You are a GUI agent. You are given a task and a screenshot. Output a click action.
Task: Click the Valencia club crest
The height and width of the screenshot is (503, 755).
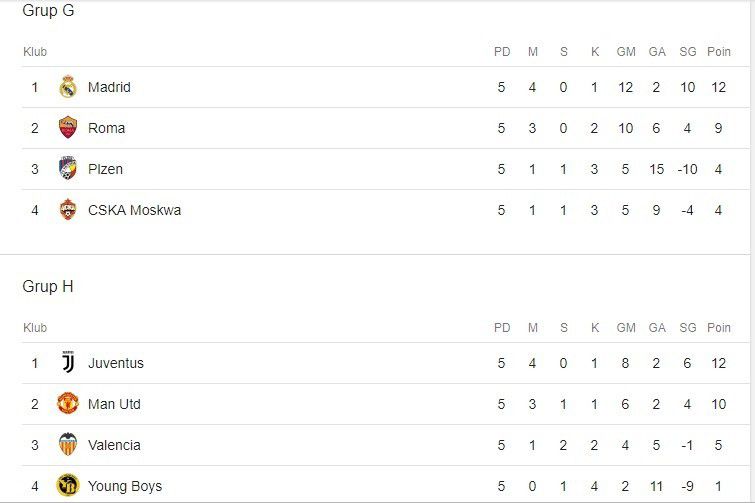click(x=68, y=445)
